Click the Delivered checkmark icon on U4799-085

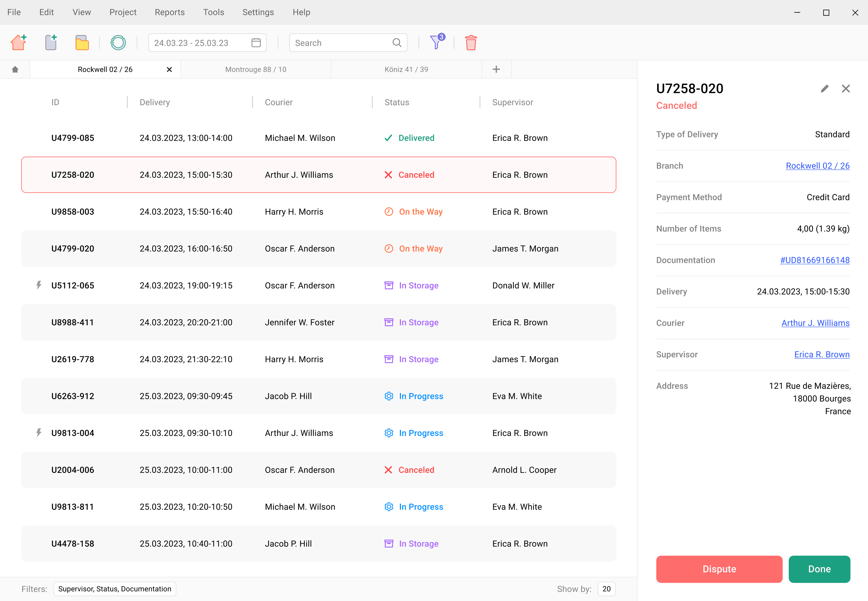[x=388, y=138]
